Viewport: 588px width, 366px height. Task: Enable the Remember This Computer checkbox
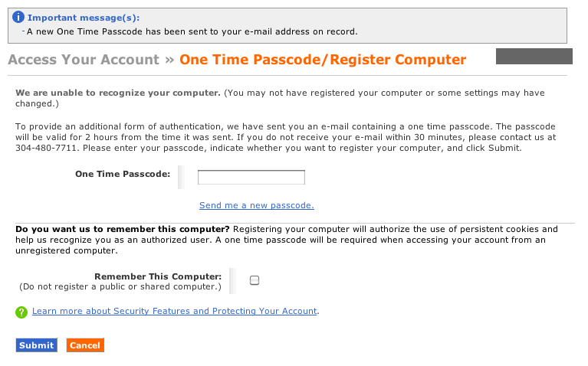click(255, 280)
